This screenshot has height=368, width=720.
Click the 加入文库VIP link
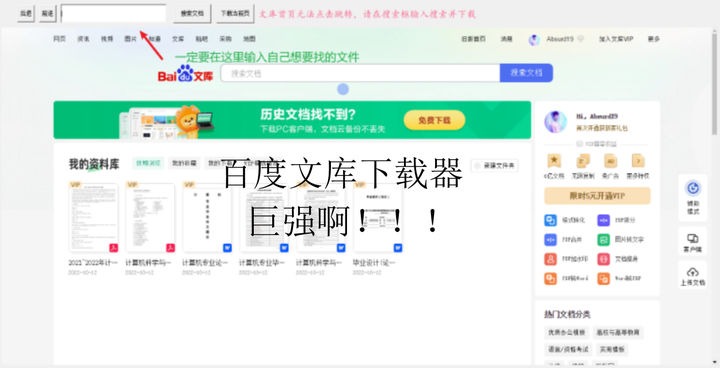pyautogui.click(x=616, y=39)
